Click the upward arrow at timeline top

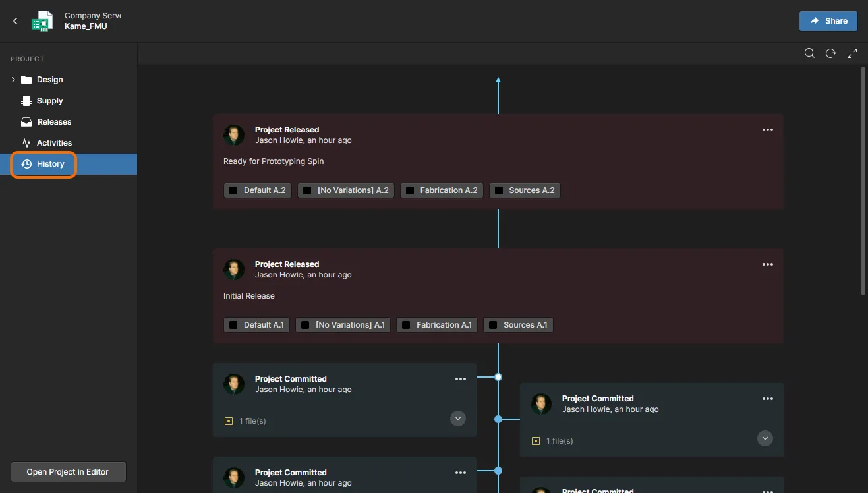click(x=498, y=81)
